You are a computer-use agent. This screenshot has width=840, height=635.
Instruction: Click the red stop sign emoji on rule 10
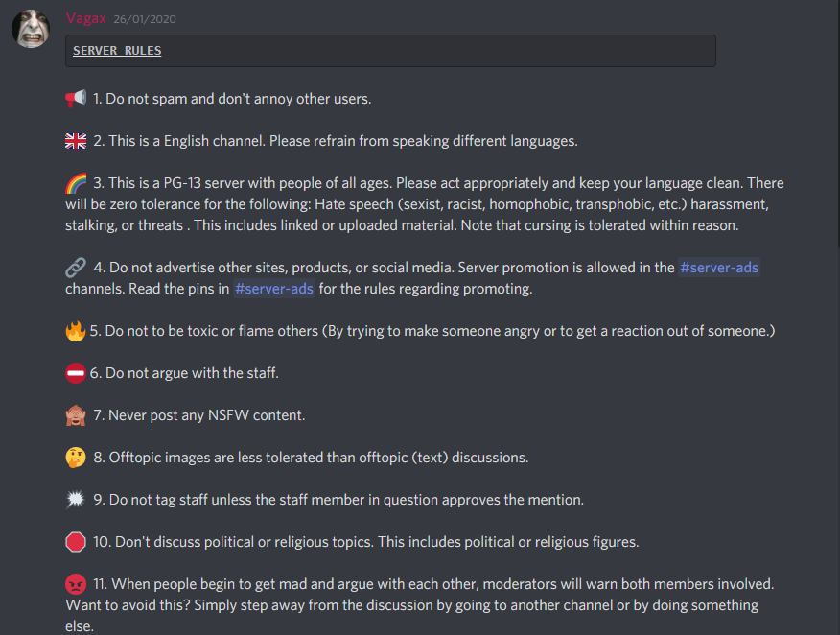(x=76, y=542)
